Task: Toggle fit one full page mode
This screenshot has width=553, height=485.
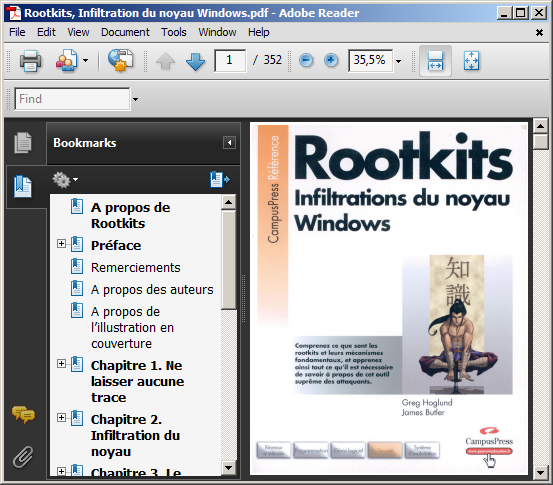Action: [x=472, y=61]
